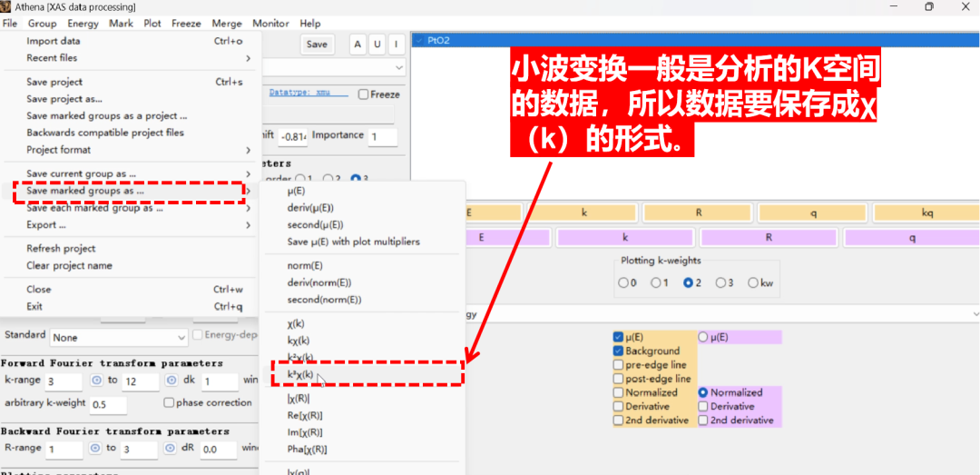Select plotting k-weight kw

click(x=753, y=282)
